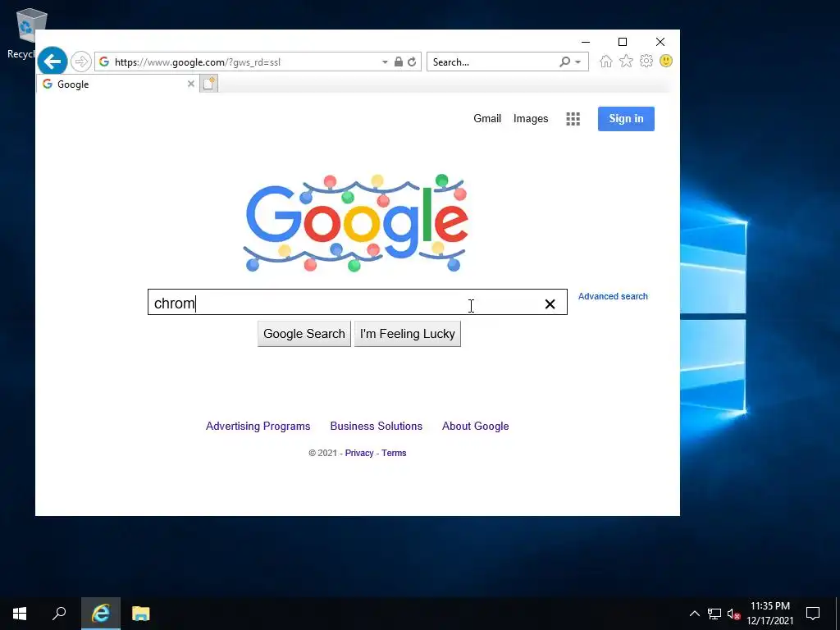
Task: Open the security lock report icon
Action: (x=398, y=62)
